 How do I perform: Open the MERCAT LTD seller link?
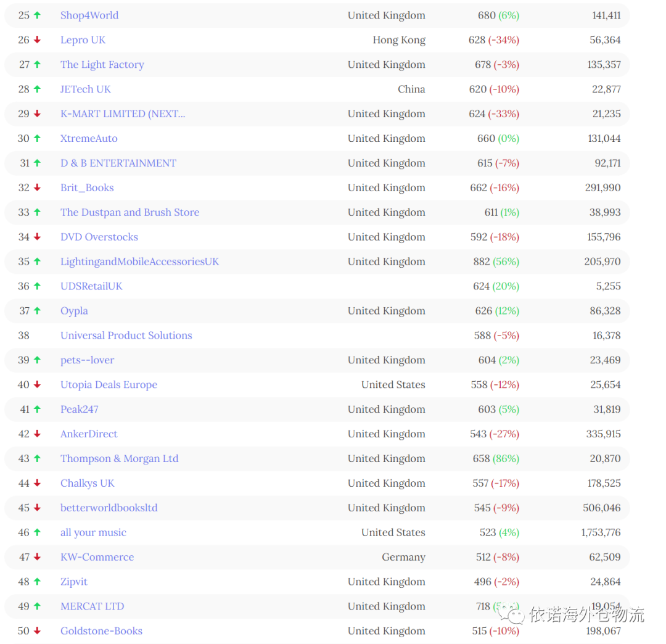coord(92,606)
